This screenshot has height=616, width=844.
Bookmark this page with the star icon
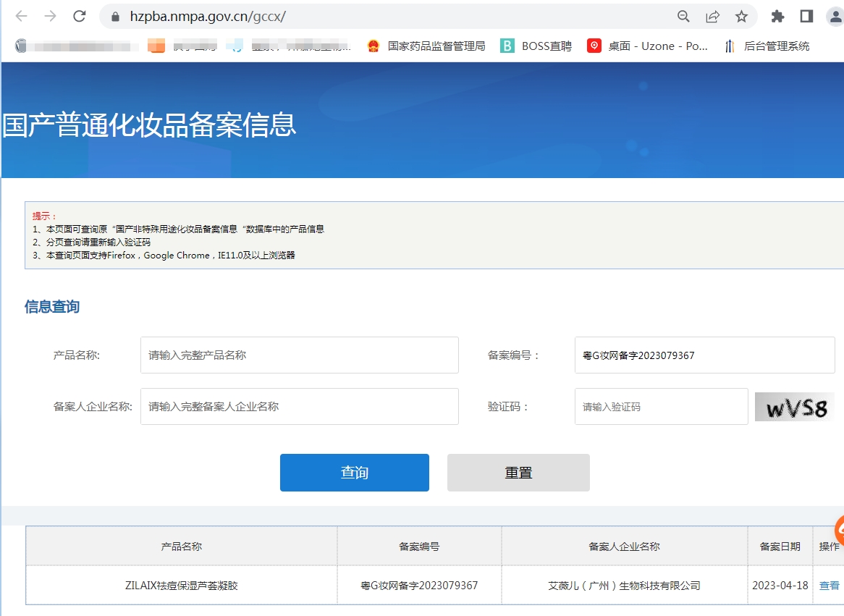click(x=741, y=16)
